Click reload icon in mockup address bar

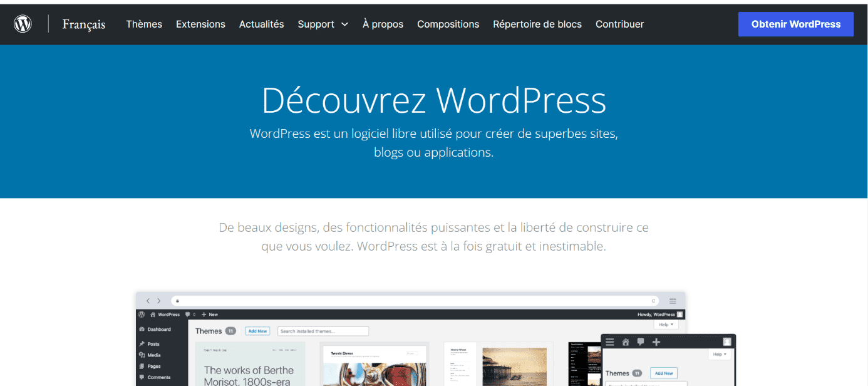pyautogui.click(x=654, y=301)
